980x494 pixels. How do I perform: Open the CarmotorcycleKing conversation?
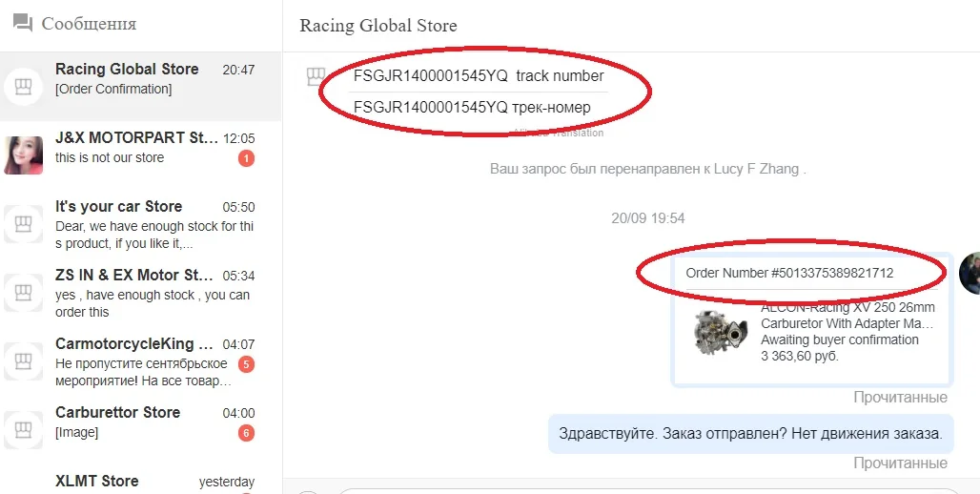(x=141, y=362)
